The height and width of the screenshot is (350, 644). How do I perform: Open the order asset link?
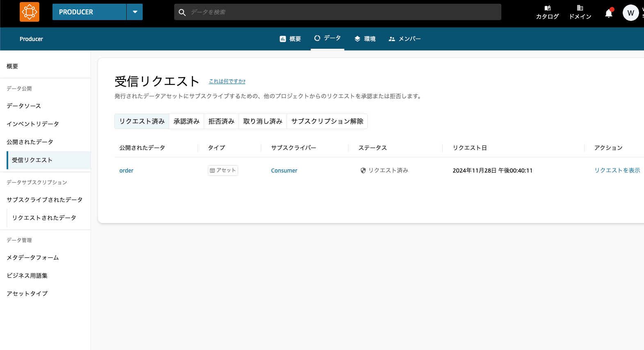coord(126,170)
